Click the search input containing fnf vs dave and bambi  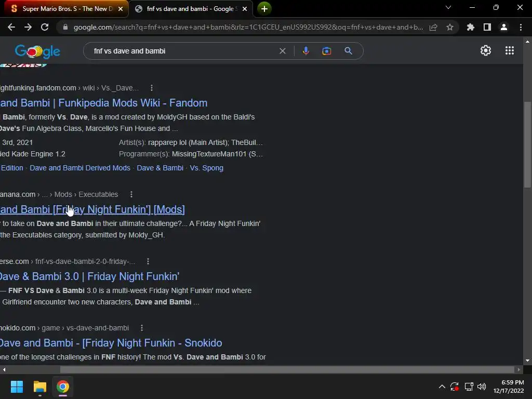(183, 51)
